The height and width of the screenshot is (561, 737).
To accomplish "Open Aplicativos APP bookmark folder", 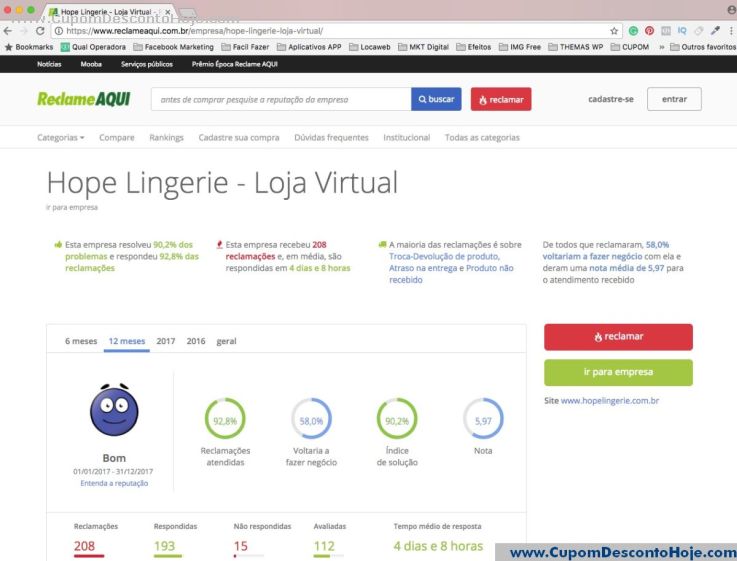I will click(309, 47).
